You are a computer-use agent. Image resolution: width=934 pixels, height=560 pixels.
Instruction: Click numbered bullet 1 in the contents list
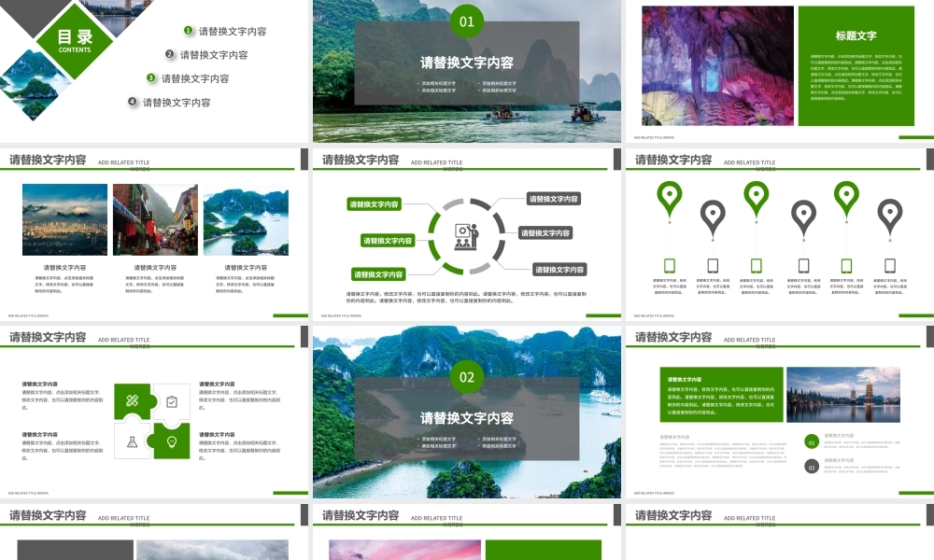pos(188,31)
